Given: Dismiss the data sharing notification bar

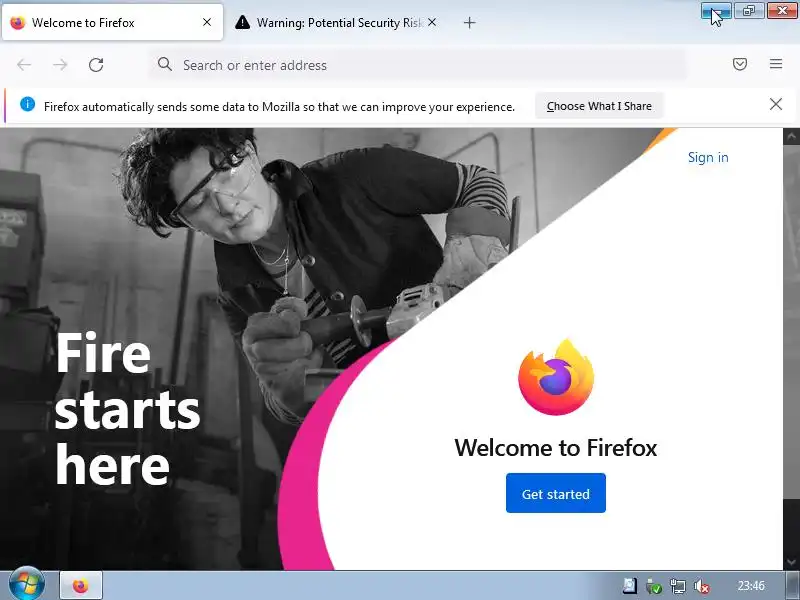Looking at the screenshot, I should point(776,104).
